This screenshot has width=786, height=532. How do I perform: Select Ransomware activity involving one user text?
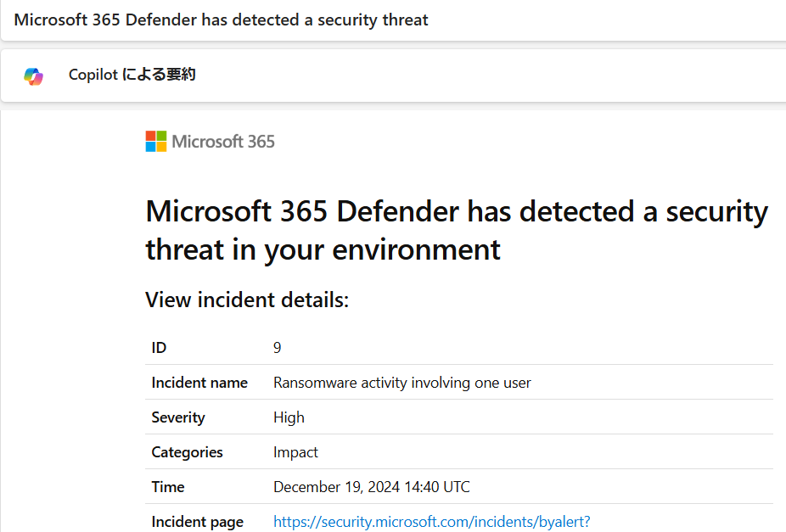(402, 383)
